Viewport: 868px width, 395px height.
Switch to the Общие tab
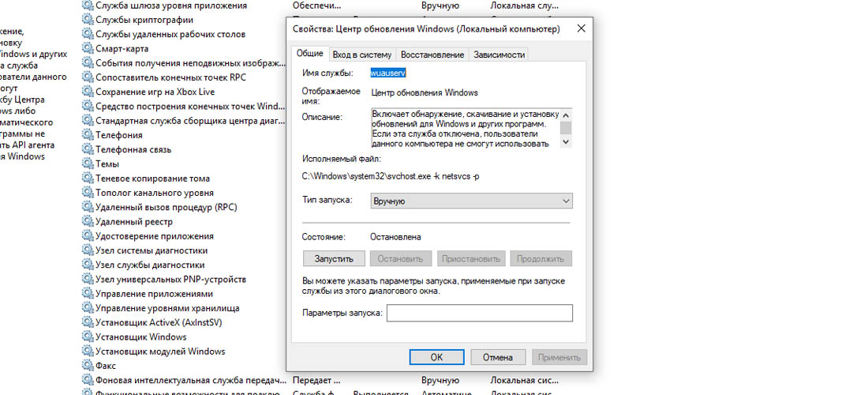click(x=309, y=54)
